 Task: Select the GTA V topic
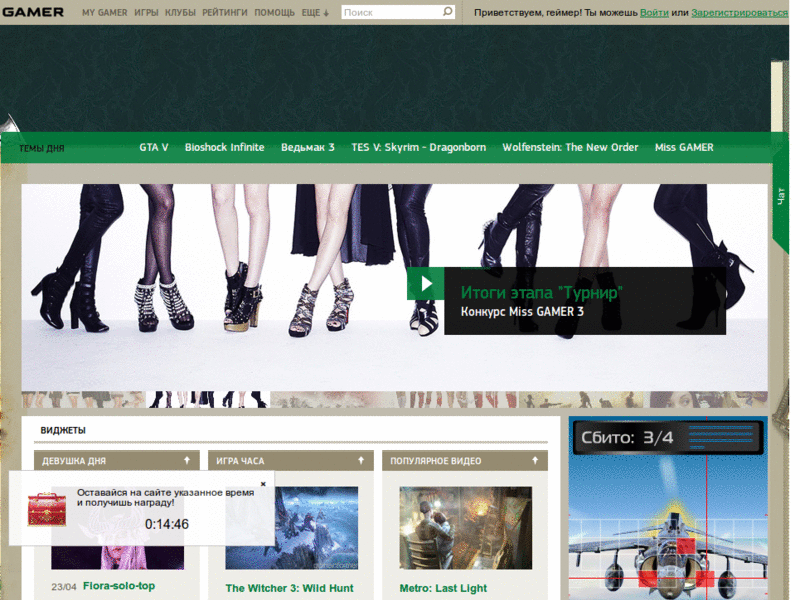click(154, 147)
